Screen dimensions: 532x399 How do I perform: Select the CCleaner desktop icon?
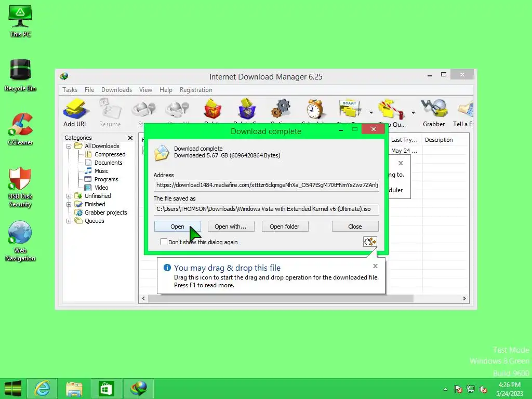[20, 129]
